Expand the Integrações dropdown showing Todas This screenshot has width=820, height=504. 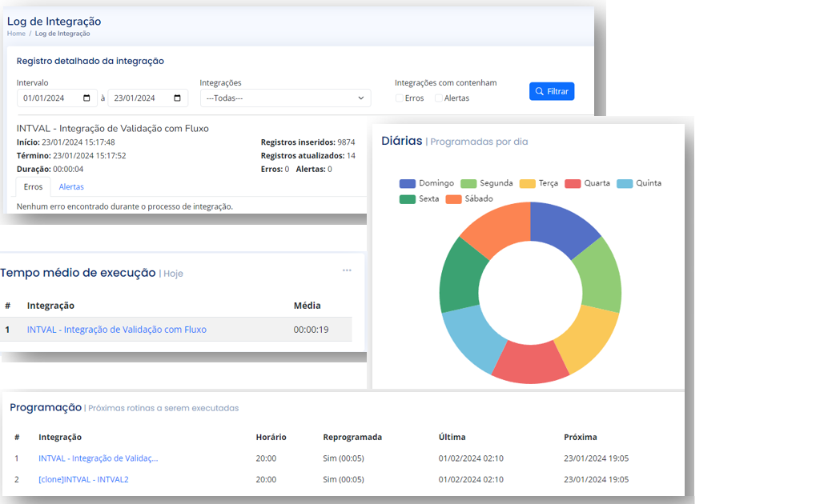285,98
